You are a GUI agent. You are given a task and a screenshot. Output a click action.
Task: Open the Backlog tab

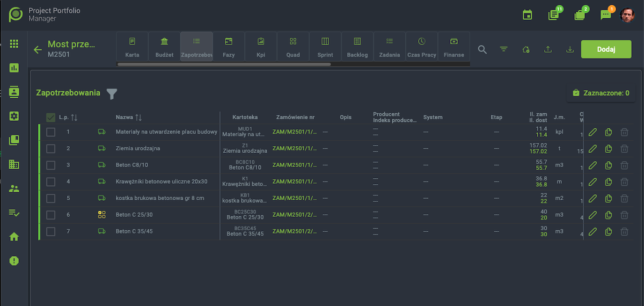click(x=357, y=47)
